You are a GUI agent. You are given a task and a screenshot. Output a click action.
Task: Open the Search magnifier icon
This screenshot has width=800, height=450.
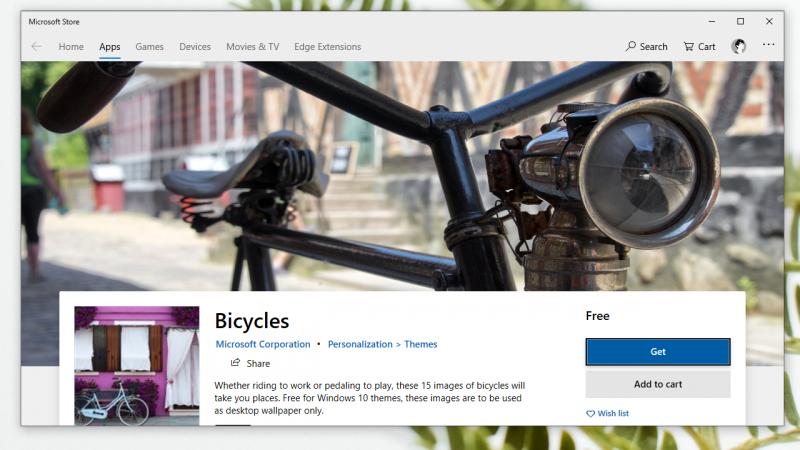pos(631,46)
